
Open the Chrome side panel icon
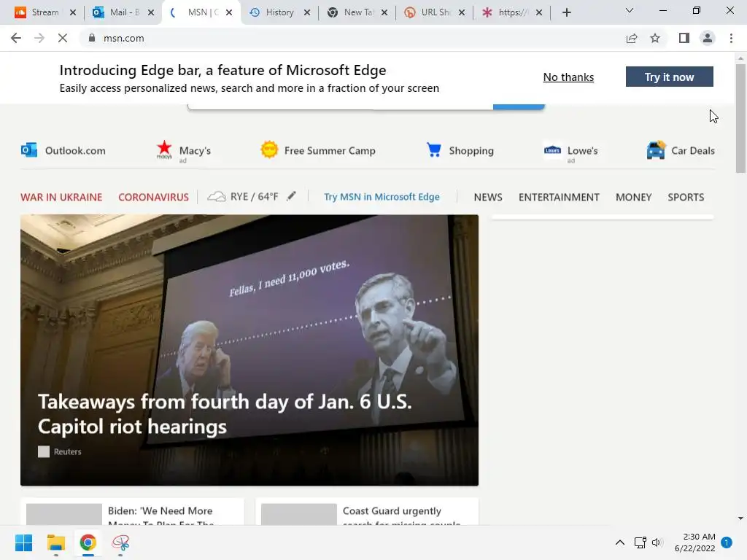pyautogui.click(x=684, y=38)
